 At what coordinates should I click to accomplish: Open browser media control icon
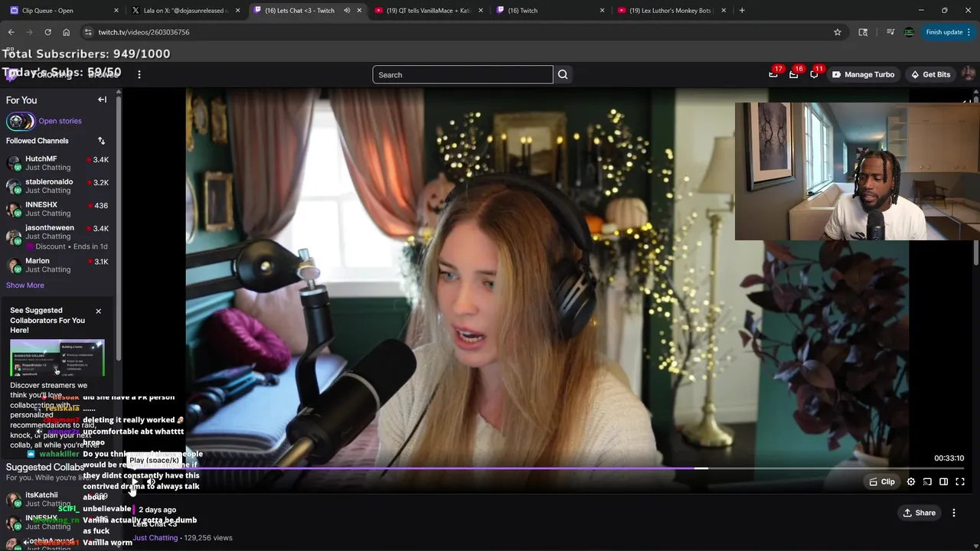tap(890, 32)
